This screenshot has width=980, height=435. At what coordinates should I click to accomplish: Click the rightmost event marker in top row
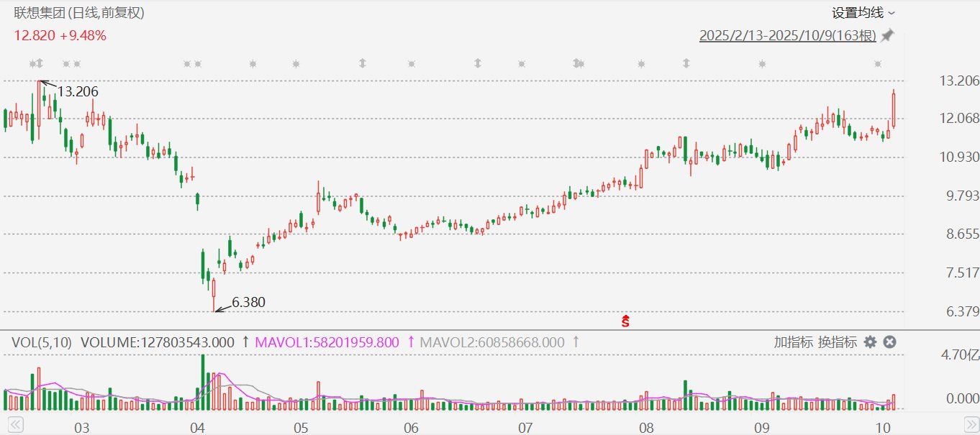tap(878, 64)
